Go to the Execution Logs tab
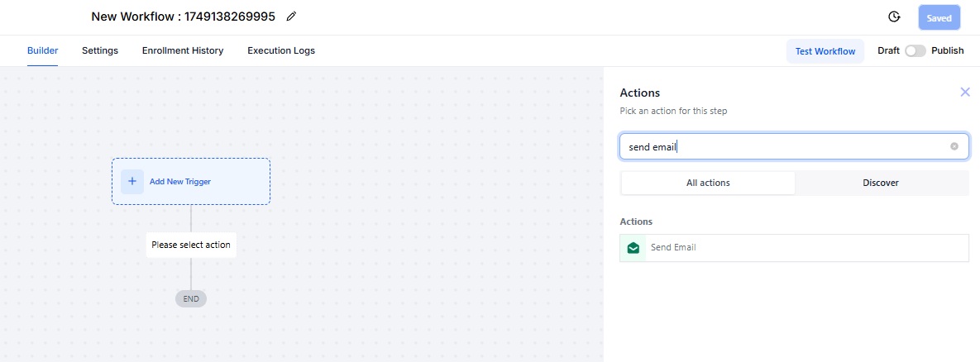The image size is (980, 362). (x=281, y=50)
